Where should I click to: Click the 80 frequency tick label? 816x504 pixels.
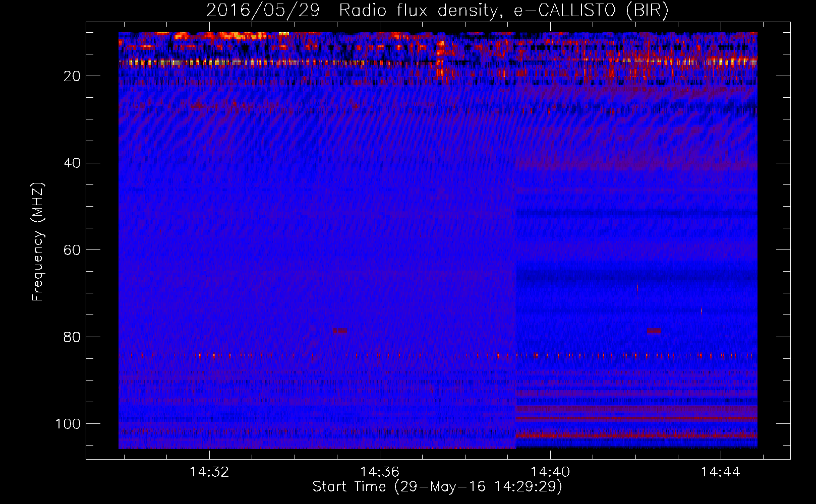(x=73, y=337)
